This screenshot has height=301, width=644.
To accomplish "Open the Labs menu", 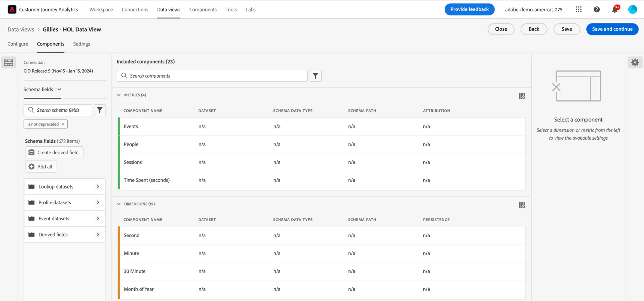I will [251, 9].
